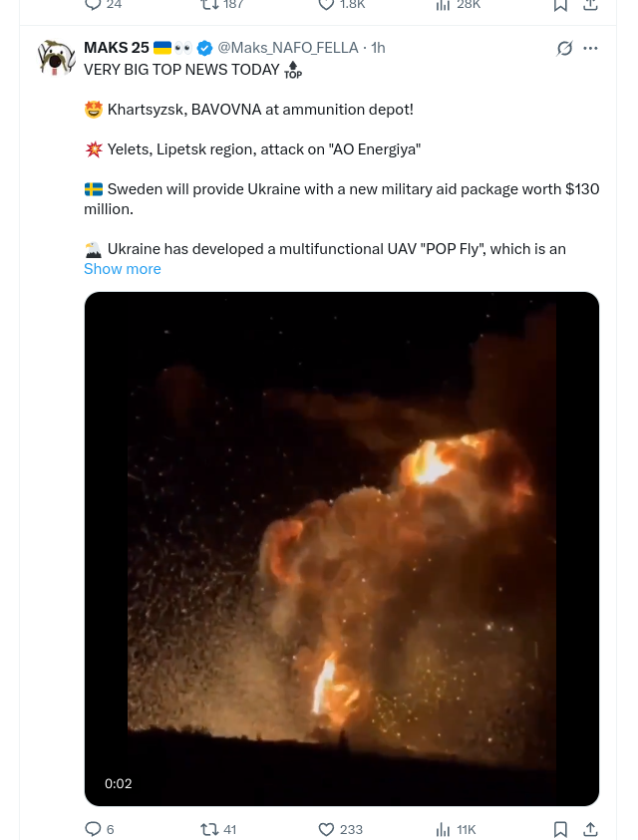This screenshot has width=638, height=840.
Task: Visit @Maks_NAFO_FELLA handle link
Action: point(288,48)
